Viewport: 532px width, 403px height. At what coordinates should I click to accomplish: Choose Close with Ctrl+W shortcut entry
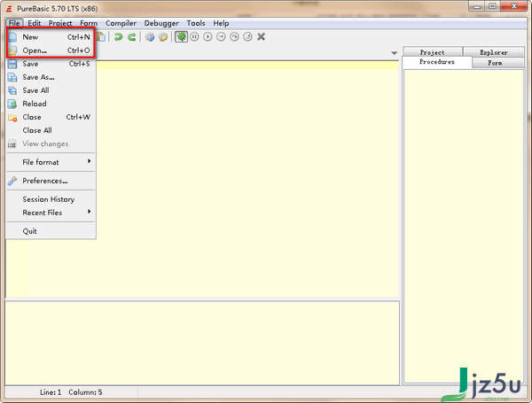(x=51, y=117)
